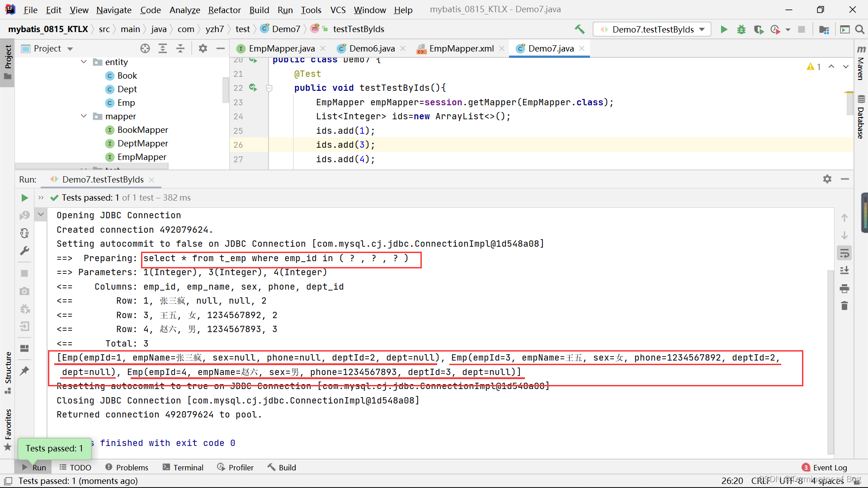Toggle the Structure side tool window
Screen dimensions: 868x488
[8, 372]
